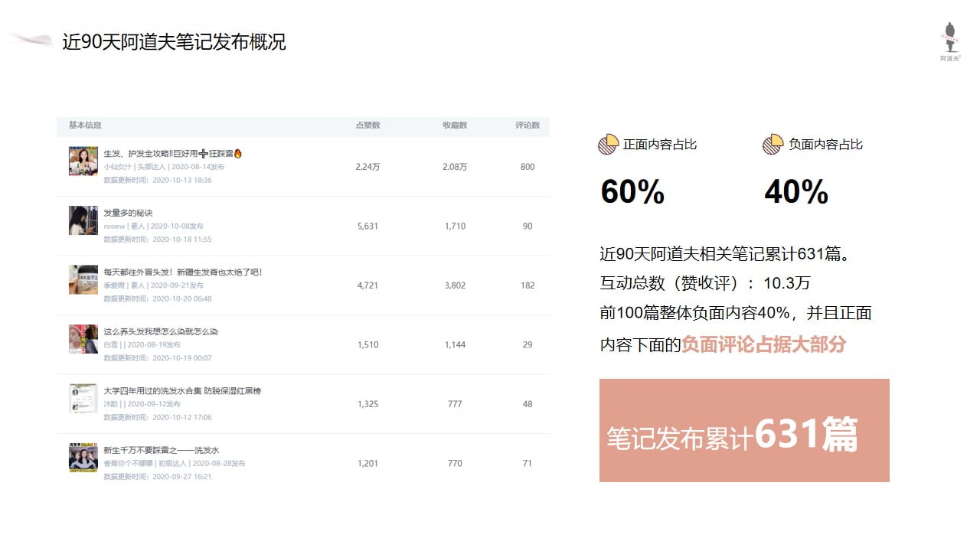Screen dimensions: 980x551
Task: Select the comments value 182
Action: coord(528,285)
